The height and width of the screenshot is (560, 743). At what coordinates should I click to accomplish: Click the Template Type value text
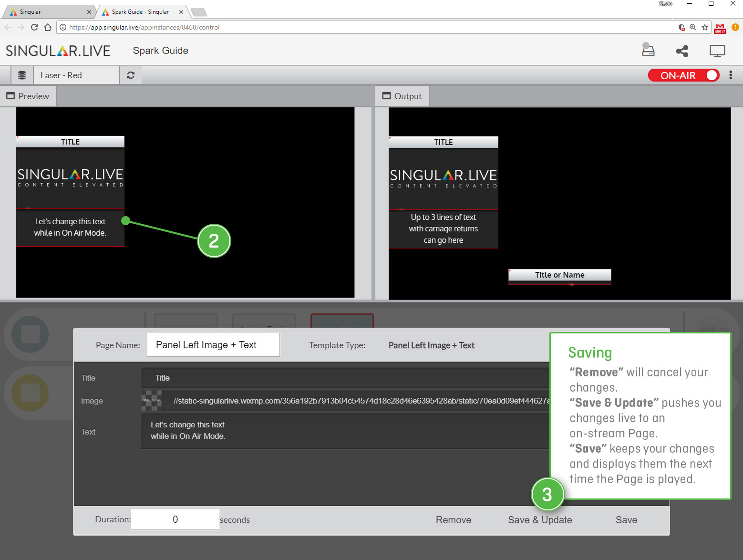432,345
